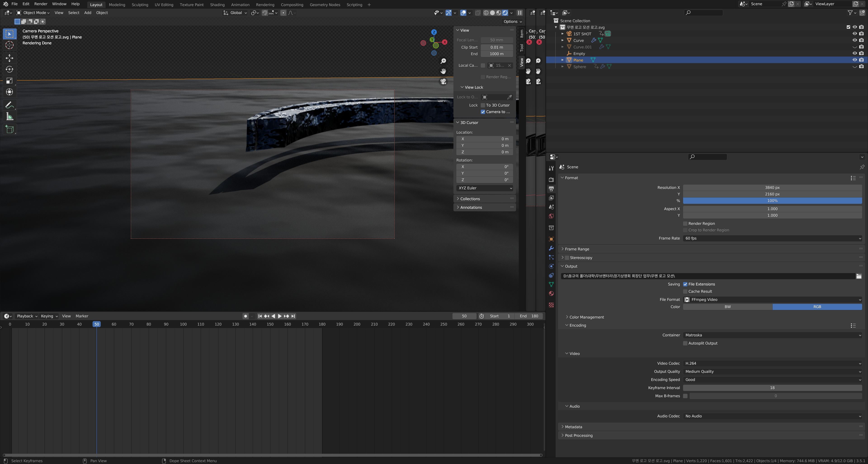
Task: Toggle camera view icon in viewport
Action: click(443, 82)
